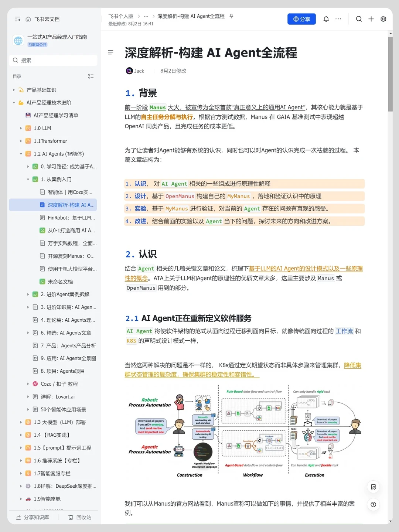Click the breadcrumb ellipsis item
The width and height of the screenshot is (399, 532).
click(146, 16)
